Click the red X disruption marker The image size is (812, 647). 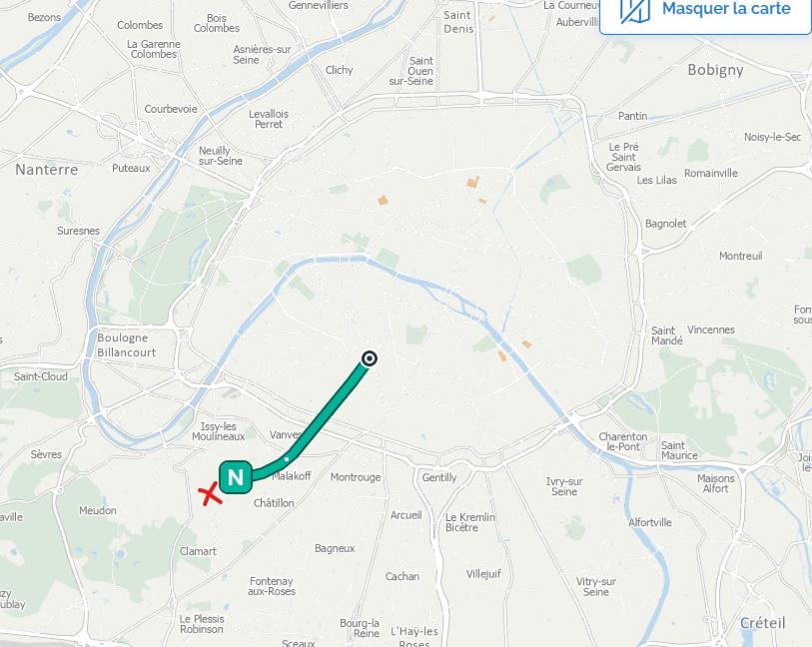(211, 494)
